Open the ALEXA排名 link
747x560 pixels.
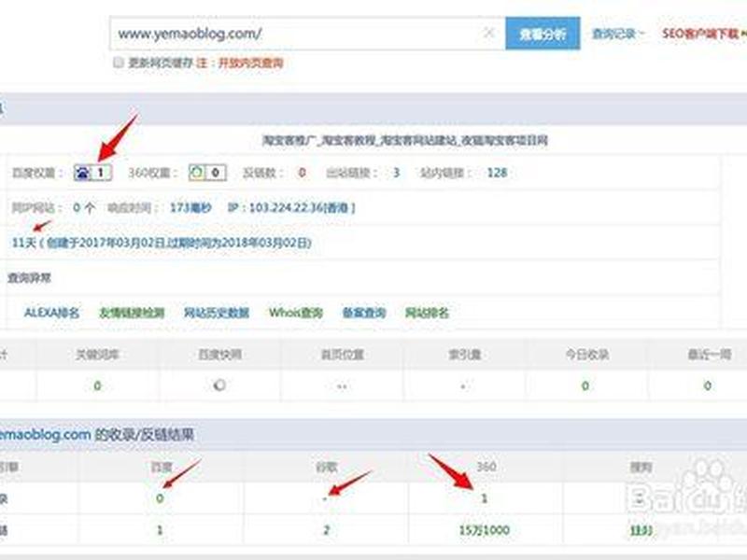click(x=51, y=313)
